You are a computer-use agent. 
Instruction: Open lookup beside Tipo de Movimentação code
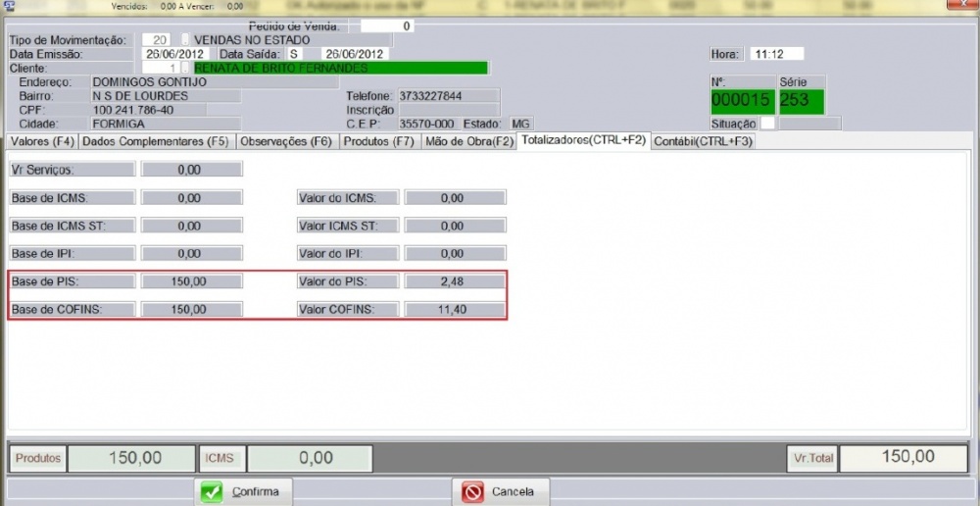[184, 40]
